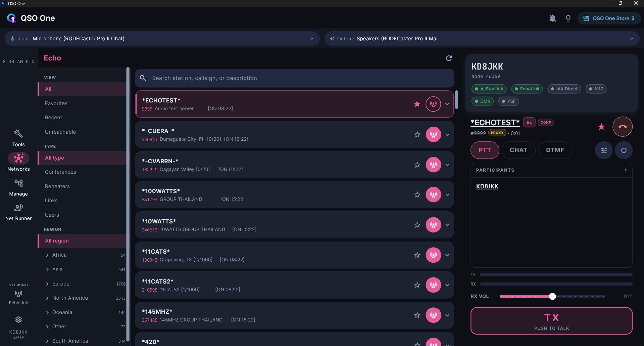
Task: Filter by Repeaters type
Action: 82,186
